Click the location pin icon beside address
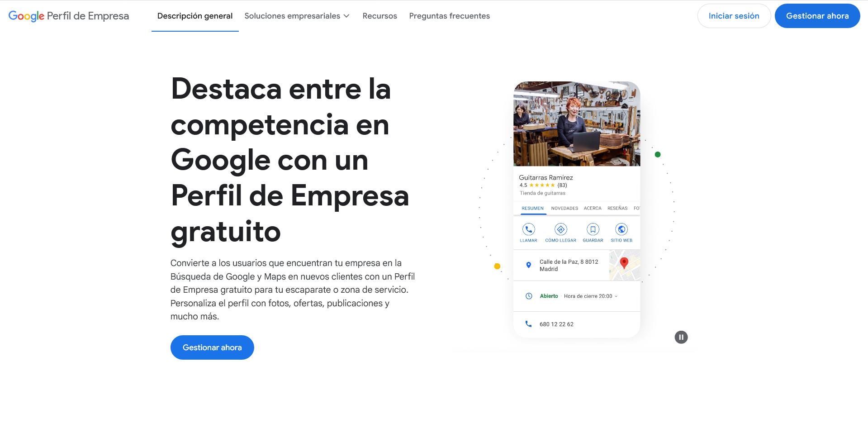 coord(528,265)
